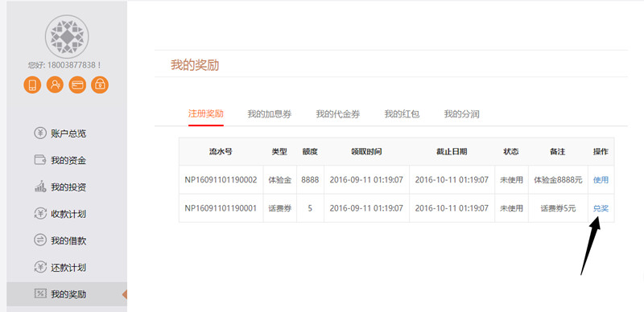Image resolution: width=644 pixels, height=312 pixels.
Task: Click the 状态 column header
Action: [511, 151]
